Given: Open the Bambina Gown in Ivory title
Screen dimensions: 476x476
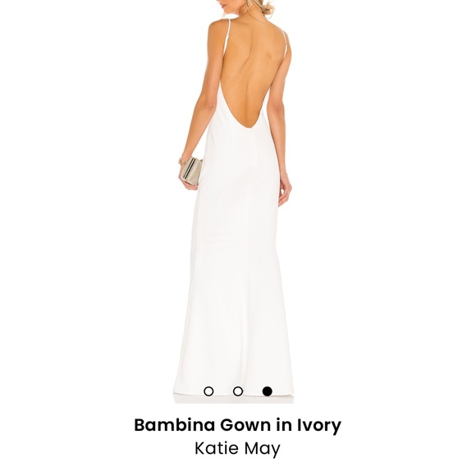Looking at the screenshot, I should [238, 425].
